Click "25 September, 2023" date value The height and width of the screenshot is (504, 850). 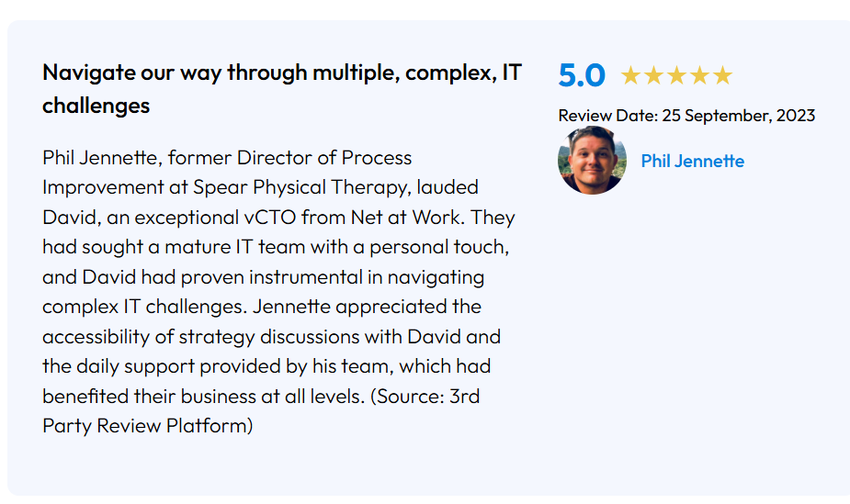pyautogui.click(x=738, y=116)
